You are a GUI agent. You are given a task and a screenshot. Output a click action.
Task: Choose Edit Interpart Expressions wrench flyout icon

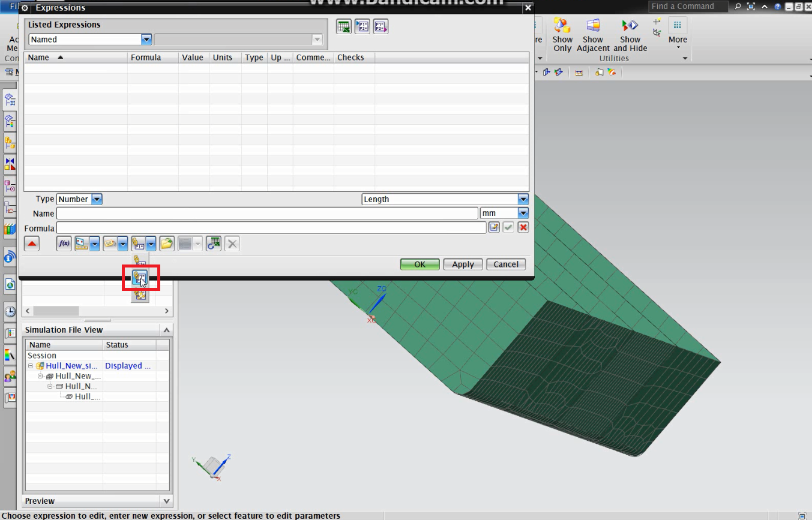pos(140,294)
